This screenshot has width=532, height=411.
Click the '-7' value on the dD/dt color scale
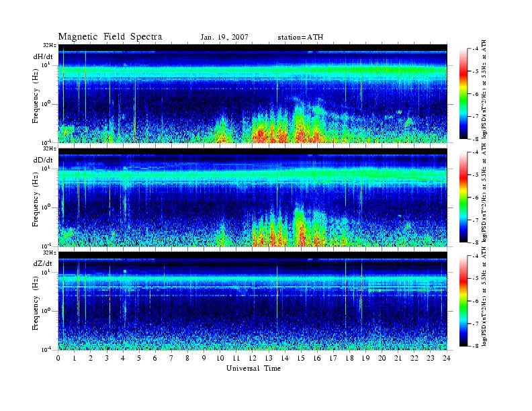tap(476, 220)
